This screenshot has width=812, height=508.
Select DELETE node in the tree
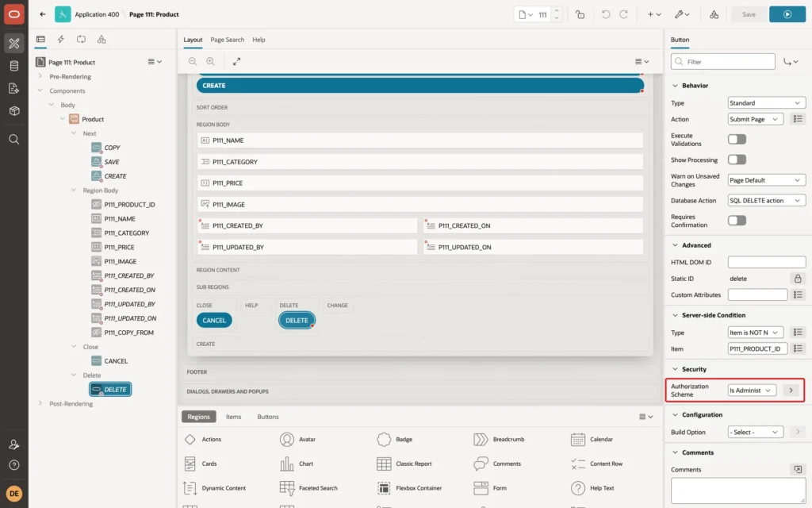(x=110, y=389)
